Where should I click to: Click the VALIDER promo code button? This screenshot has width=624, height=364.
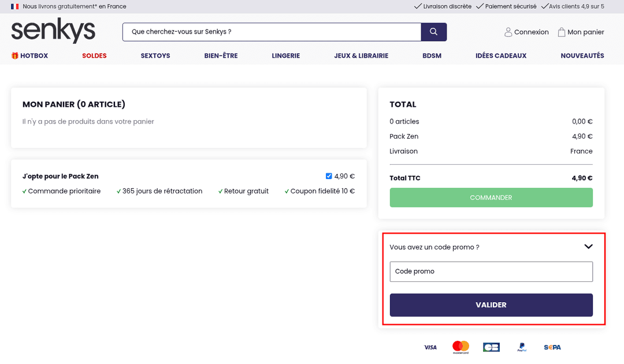[x=491, y=305]
